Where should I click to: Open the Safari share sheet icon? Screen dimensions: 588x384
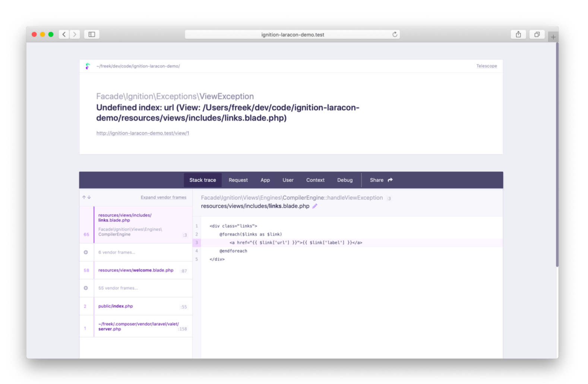pyautogui.click(x=518, y=34)
